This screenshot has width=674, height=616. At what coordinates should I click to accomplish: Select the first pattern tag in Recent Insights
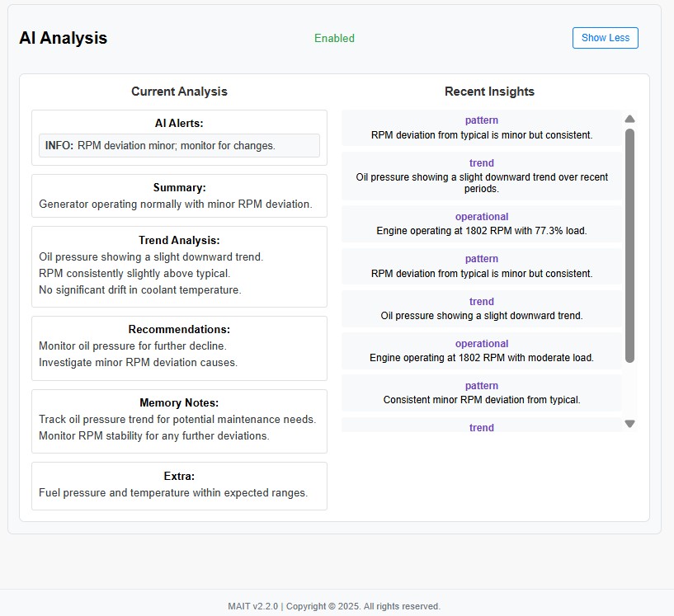click(482, 120)
